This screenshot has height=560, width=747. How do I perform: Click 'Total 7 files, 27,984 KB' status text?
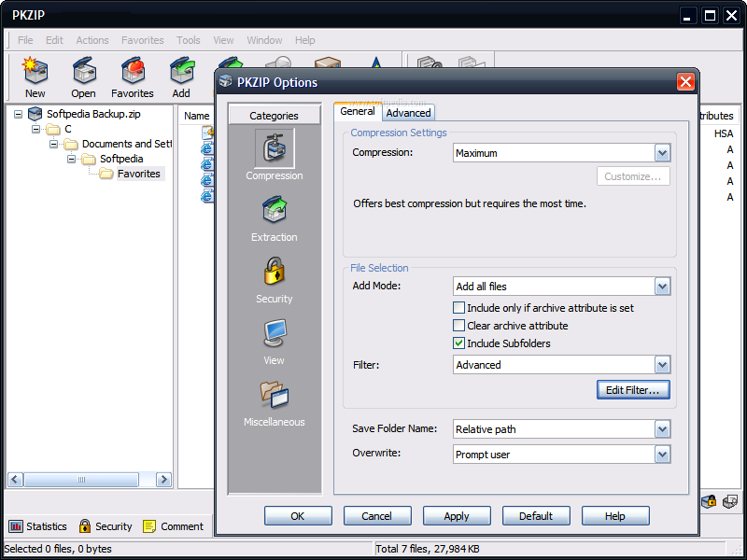[428, 549]
